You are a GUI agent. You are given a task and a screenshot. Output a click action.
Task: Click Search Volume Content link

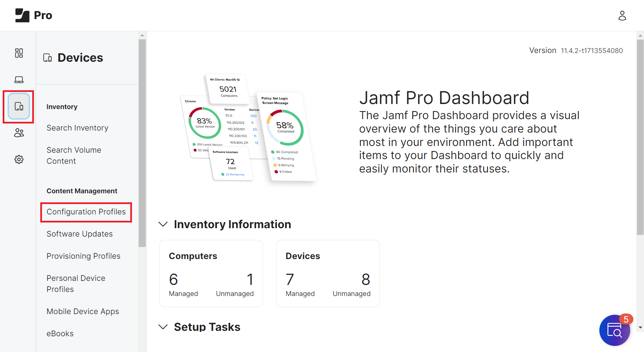(x=74, y=155)
